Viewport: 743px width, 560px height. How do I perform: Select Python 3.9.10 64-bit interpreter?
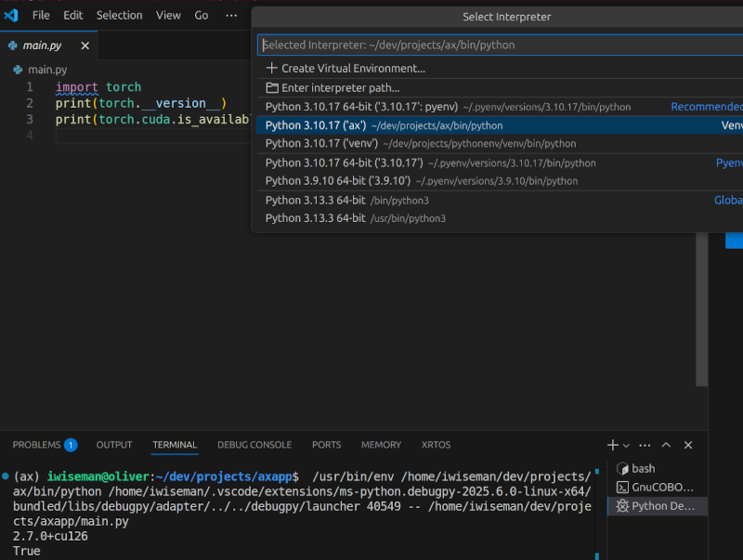[x=500, y=181]
